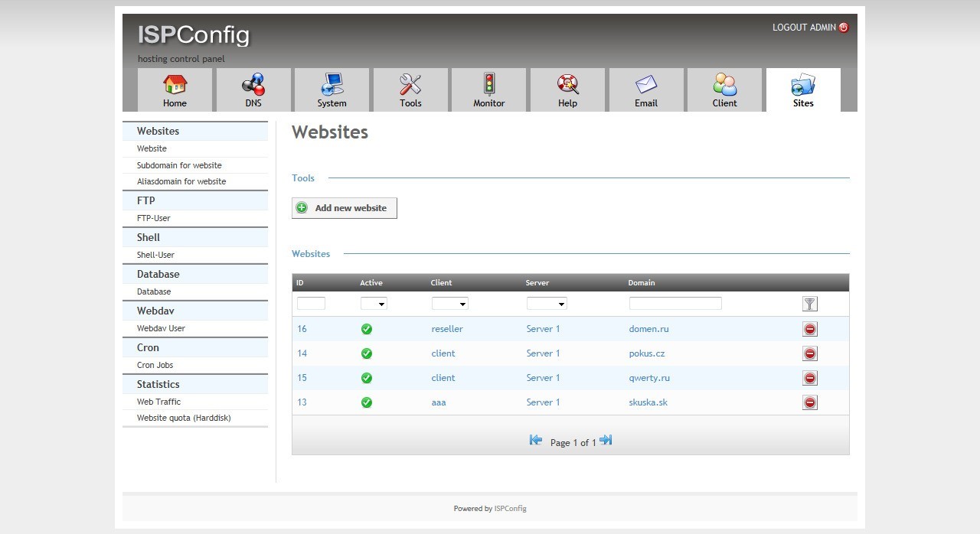The height and width of the screenshot is (534, 980).
Task: Expand the Active filter dropdown
Action: [x=374, y=304]
